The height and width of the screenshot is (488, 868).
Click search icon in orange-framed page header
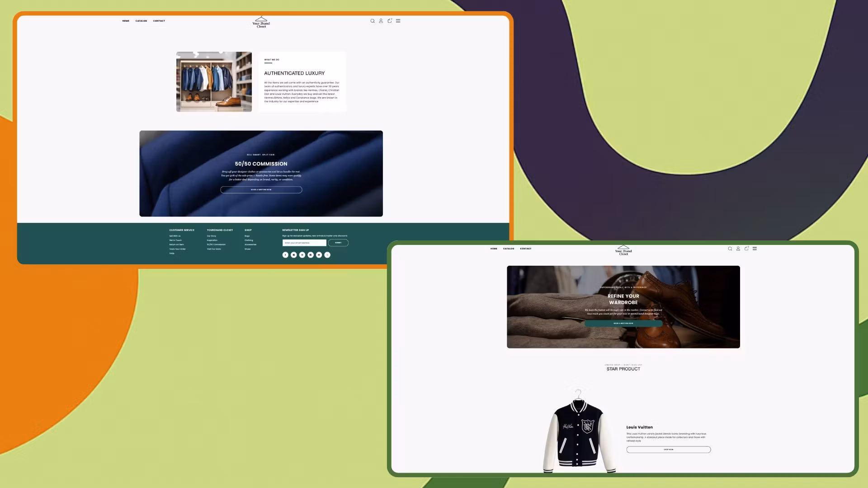coord(373,21)
